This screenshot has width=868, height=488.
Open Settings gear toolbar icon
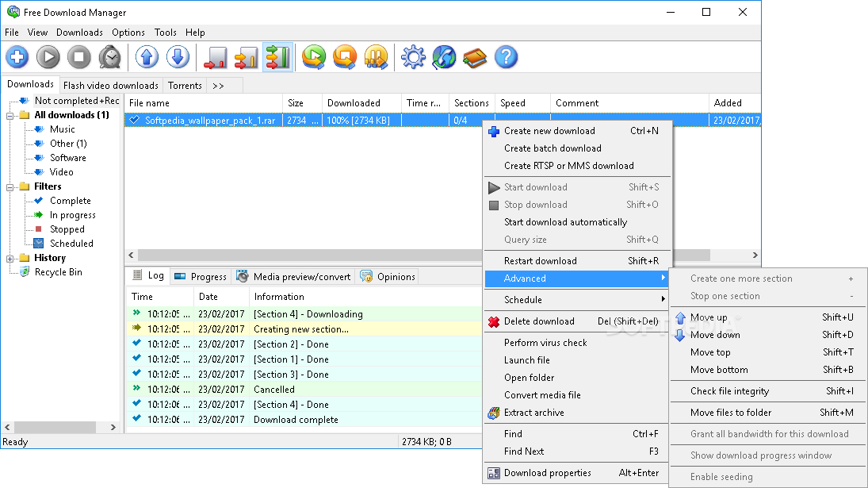pos(413,57)
